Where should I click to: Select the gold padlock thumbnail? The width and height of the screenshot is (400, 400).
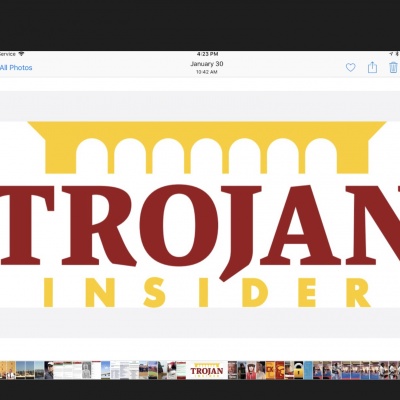tap(299, 370)
